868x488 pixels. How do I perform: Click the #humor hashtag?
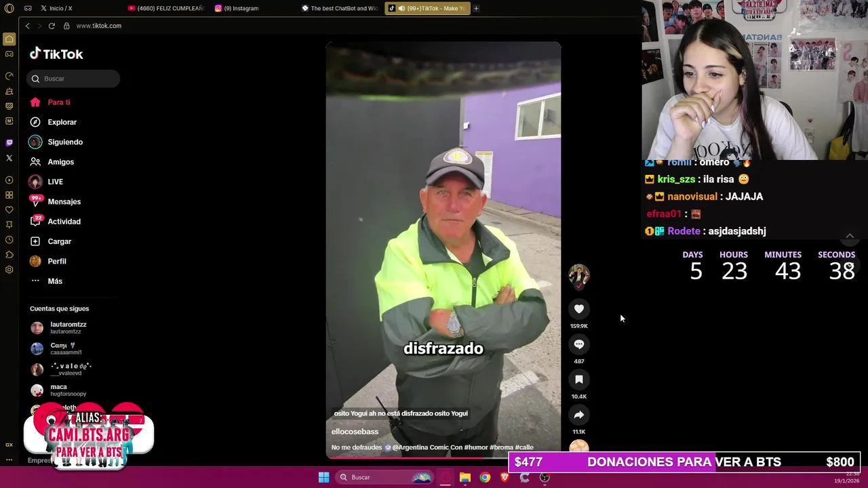point(476,447)
